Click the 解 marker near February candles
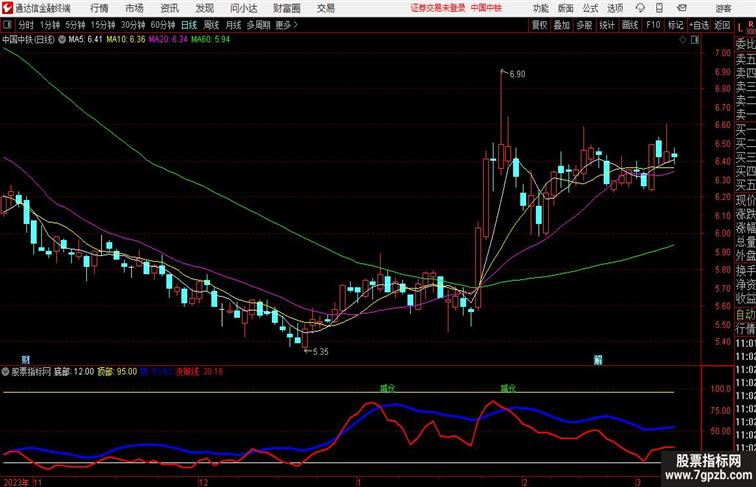Viewport: 756px width, 487px height. pyautogui.click(x=598, y=360)
